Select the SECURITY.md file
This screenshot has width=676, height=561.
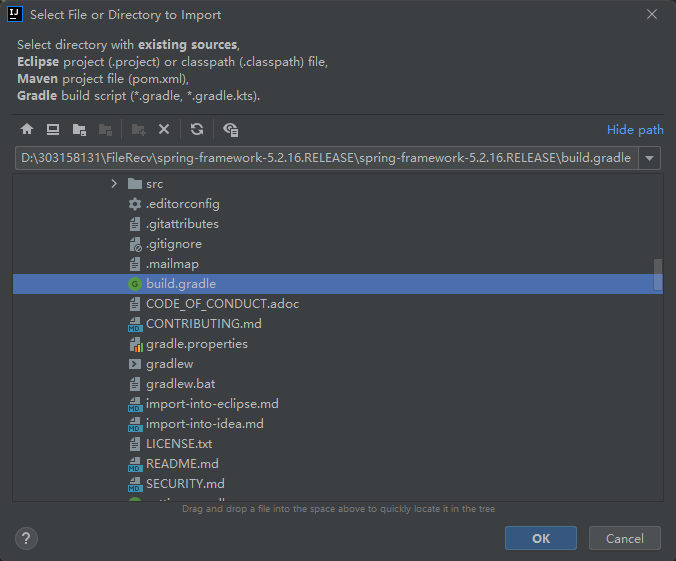pyautogui.click(x=338, y=484)
